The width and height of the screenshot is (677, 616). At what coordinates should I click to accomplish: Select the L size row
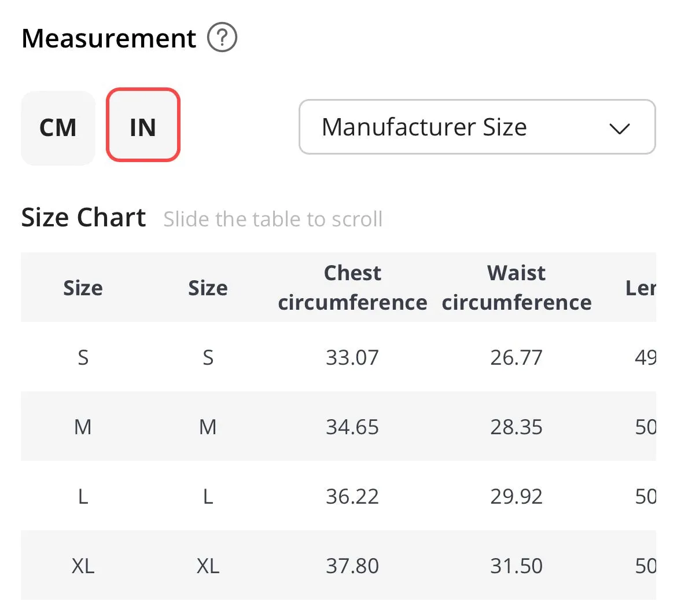click(339, 496)
